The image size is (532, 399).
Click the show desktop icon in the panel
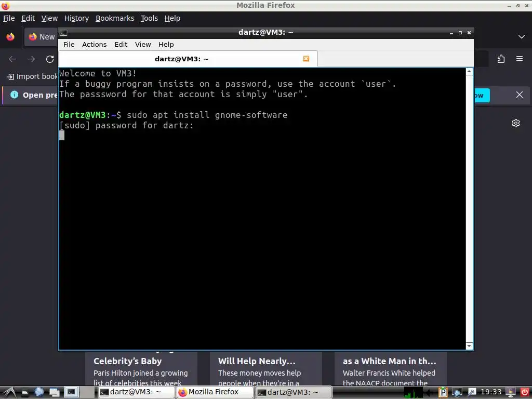tap(54, 393)
